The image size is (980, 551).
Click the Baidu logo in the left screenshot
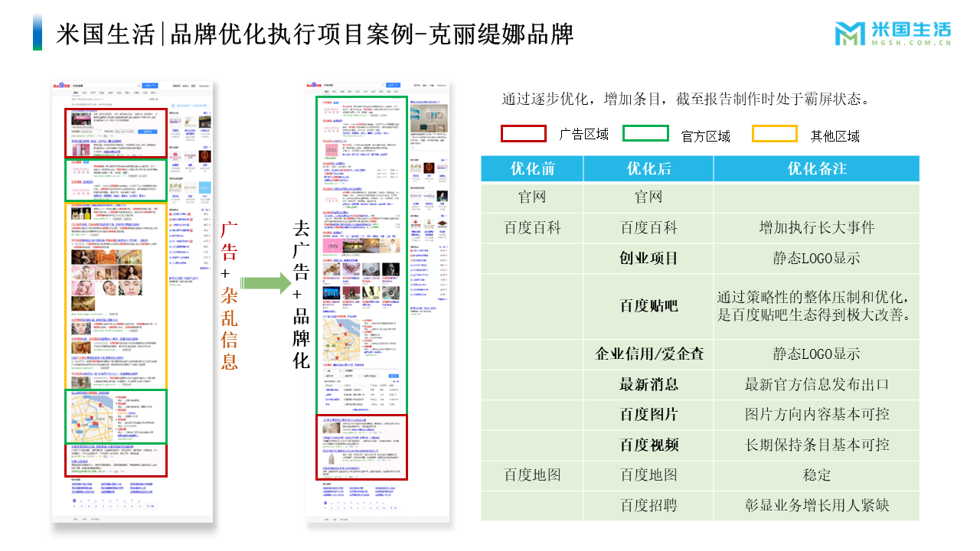click(x=60, y=86)
